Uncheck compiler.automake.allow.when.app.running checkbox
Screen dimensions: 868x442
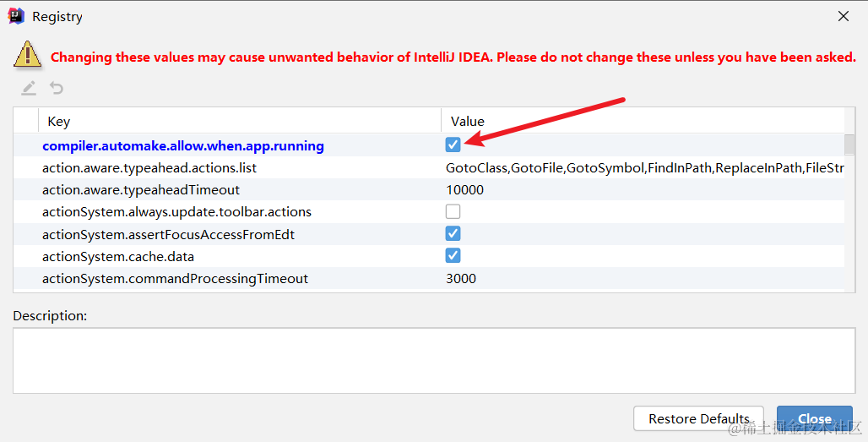click(x=453, y=145)
